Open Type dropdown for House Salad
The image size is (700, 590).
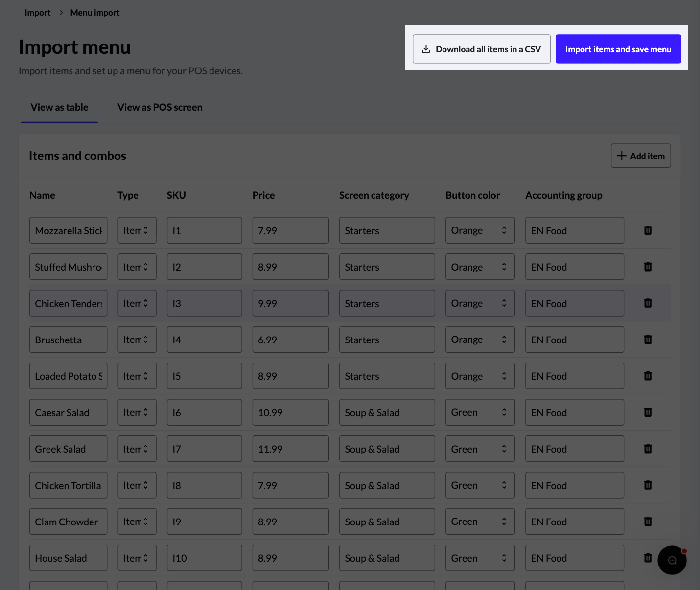[137, 558]
